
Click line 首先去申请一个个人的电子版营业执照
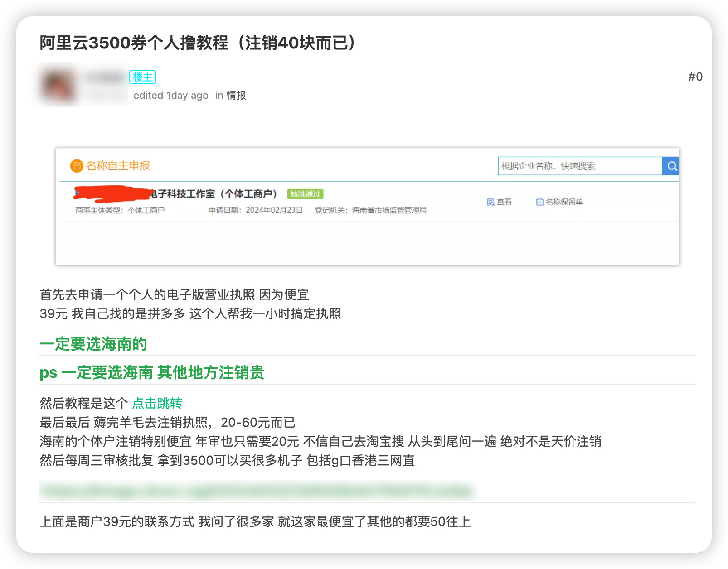[x=174, y=295]
